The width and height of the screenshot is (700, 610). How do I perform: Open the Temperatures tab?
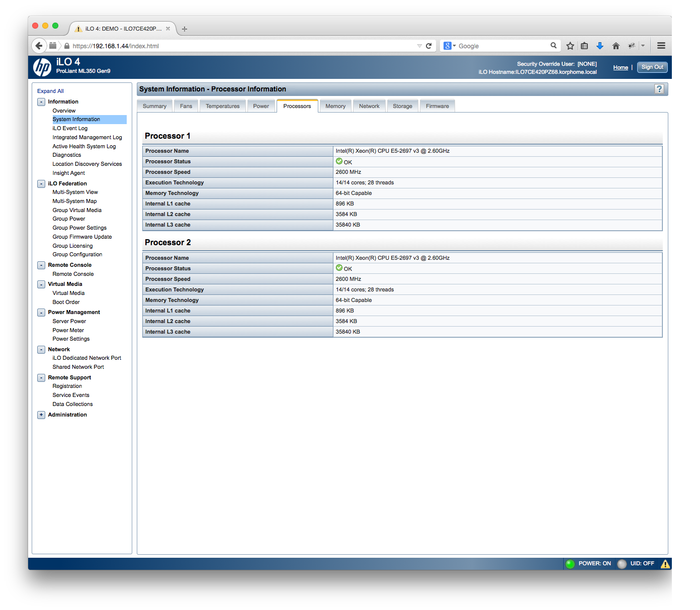click(223, 106)
